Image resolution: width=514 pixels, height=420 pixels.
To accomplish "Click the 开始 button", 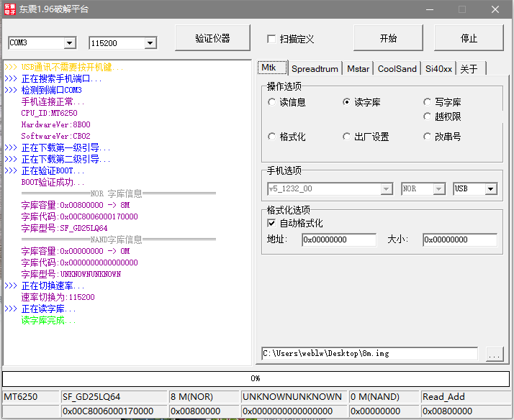I will point(388,38).
